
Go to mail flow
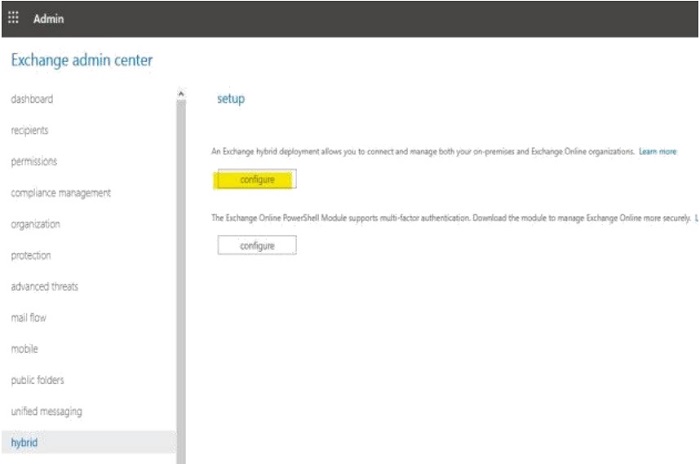pos(29,318)
